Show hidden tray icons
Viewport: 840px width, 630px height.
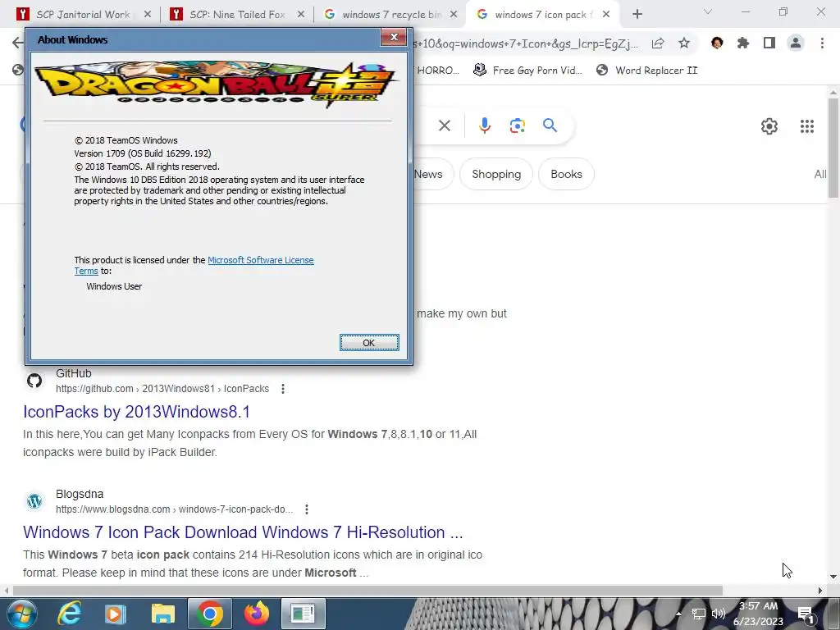[678, 614]
